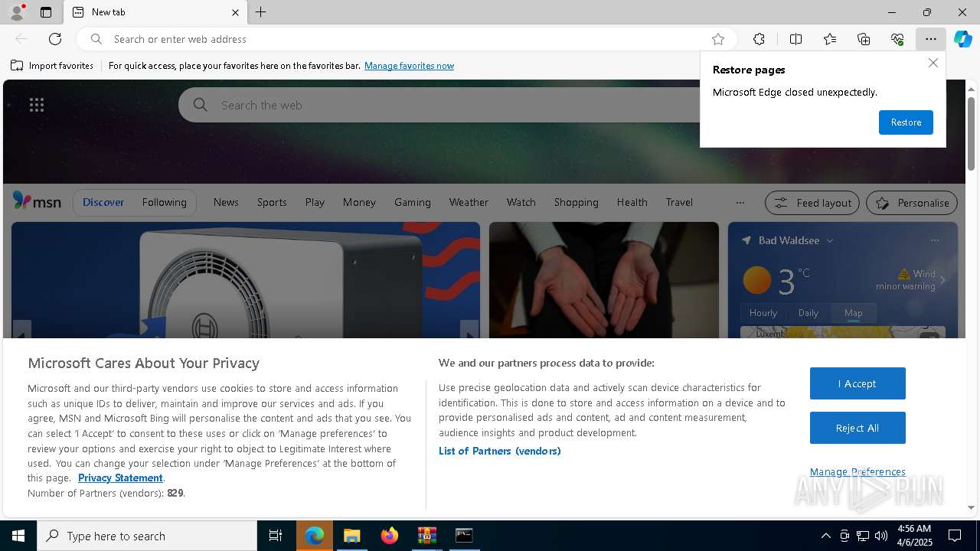Open Browser essentials heart icon
980x551 pixels.
coord(897,39)
